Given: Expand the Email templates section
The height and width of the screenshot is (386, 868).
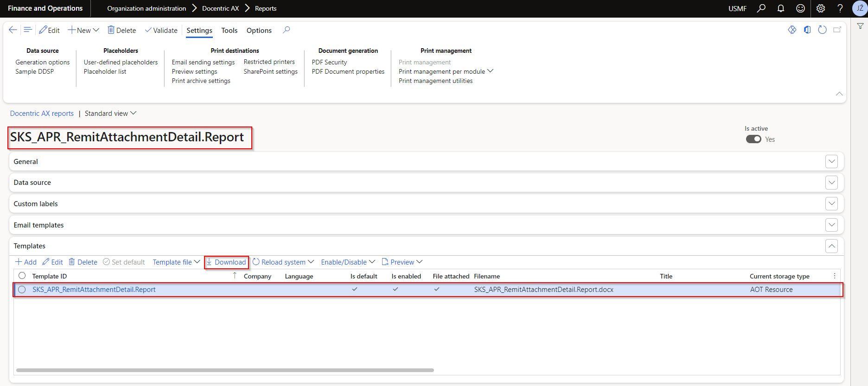Looking at the screenshot, I should (x=832, y=225).
